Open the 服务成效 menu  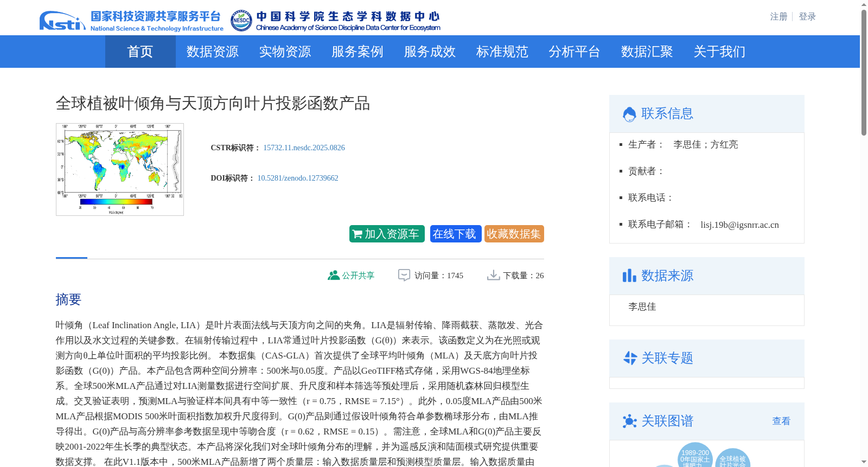tap(430, 52)
